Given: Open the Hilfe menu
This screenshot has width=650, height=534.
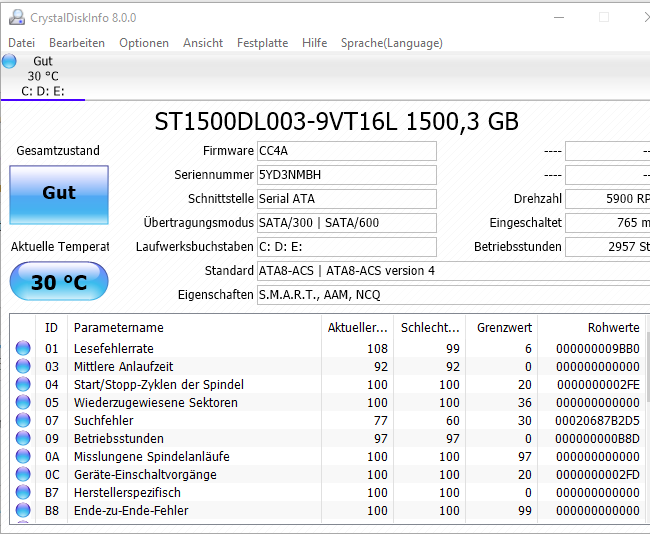Looking at the screenshot, I should pyautogui.click(x=314, y=43).
